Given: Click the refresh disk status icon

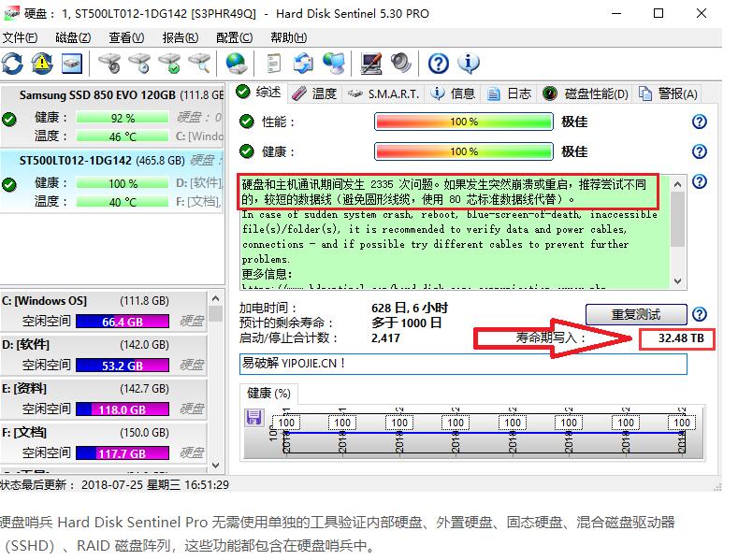Looking at the screenshot, I should (12, 63).
